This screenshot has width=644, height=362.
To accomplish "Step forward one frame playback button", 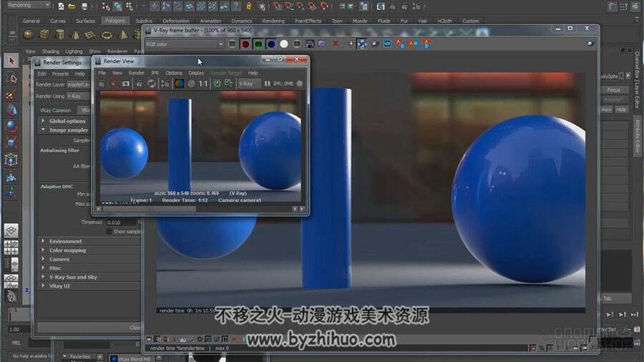I will click(x=610, y=315).
